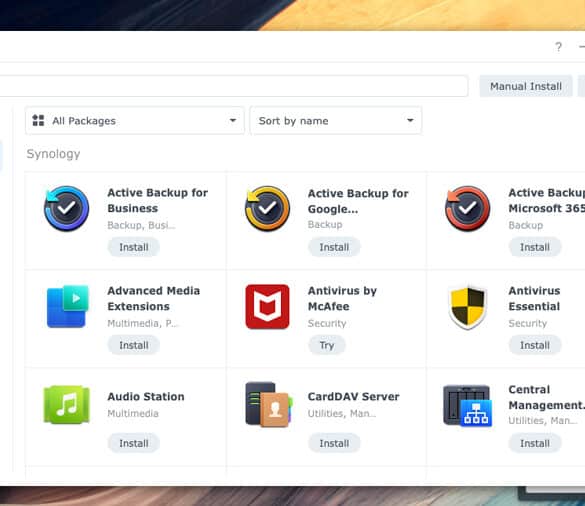Install Active Backup for Microsoft 365
The height and width of the screenshot is (506, 585).
pyautogui.click(x=535, y=247)
